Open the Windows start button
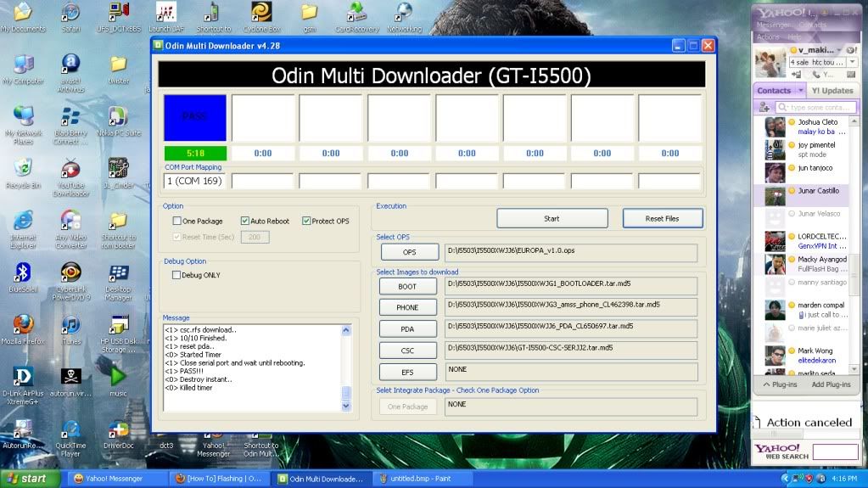 pyautogui.click(x=30, y=479)
